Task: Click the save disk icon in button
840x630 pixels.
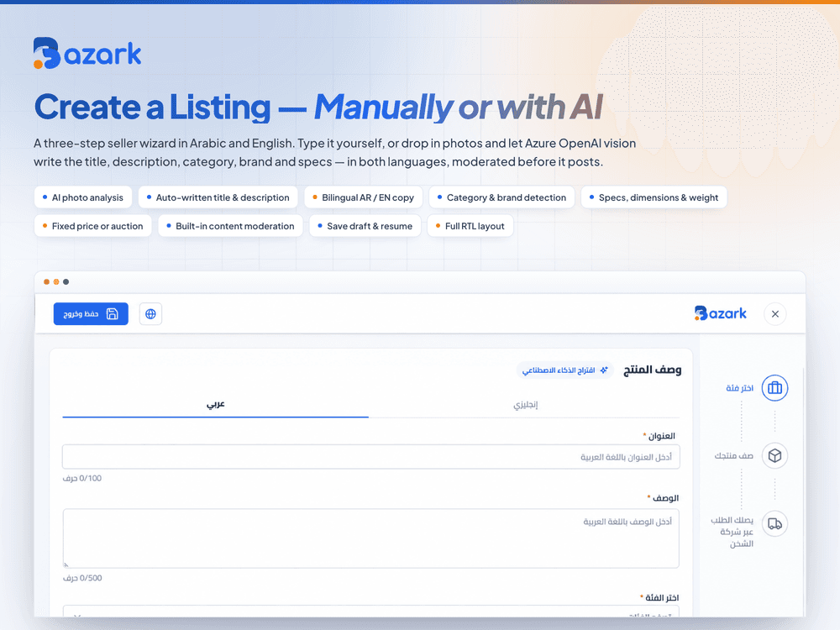Action: click(x=112, y=314)
